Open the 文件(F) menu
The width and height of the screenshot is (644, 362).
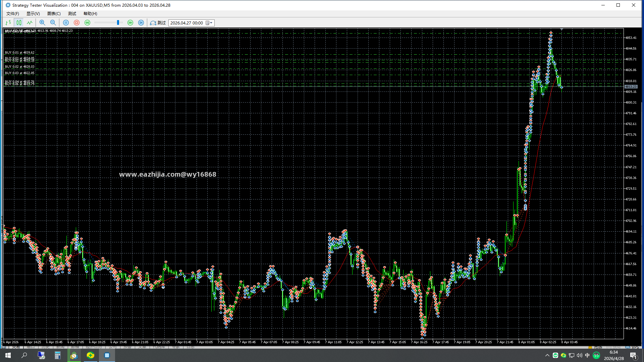(x=13, y=14)
